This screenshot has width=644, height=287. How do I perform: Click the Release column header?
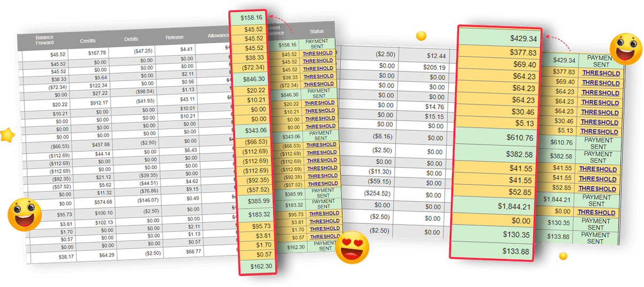[174, 37]
